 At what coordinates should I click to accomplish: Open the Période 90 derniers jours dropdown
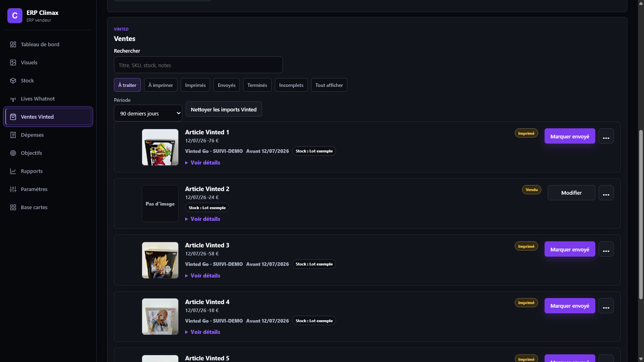point(148,113)
